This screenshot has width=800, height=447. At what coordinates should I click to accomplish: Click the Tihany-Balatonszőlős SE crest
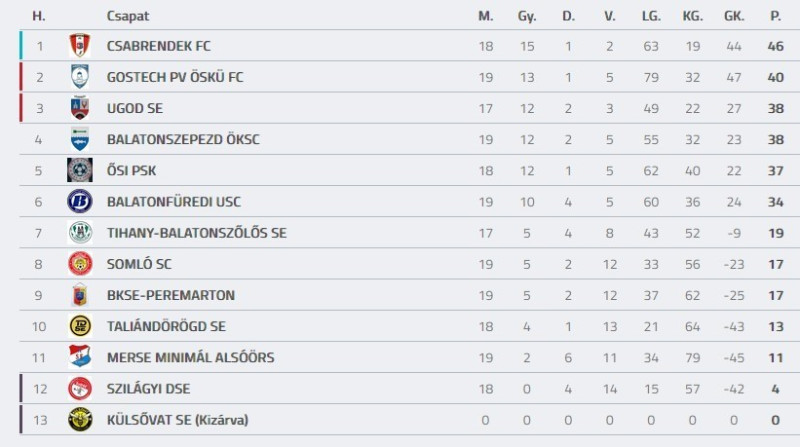(80, 232)
